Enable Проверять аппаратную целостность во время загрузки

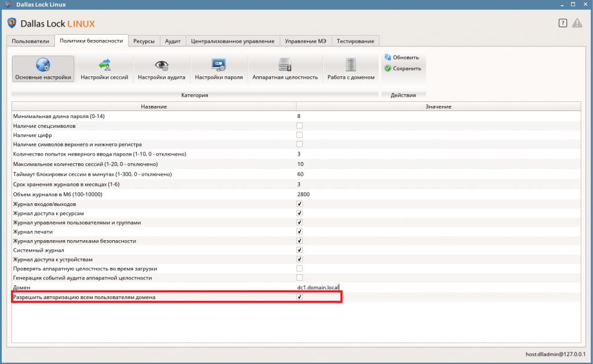tap(299, 269)
